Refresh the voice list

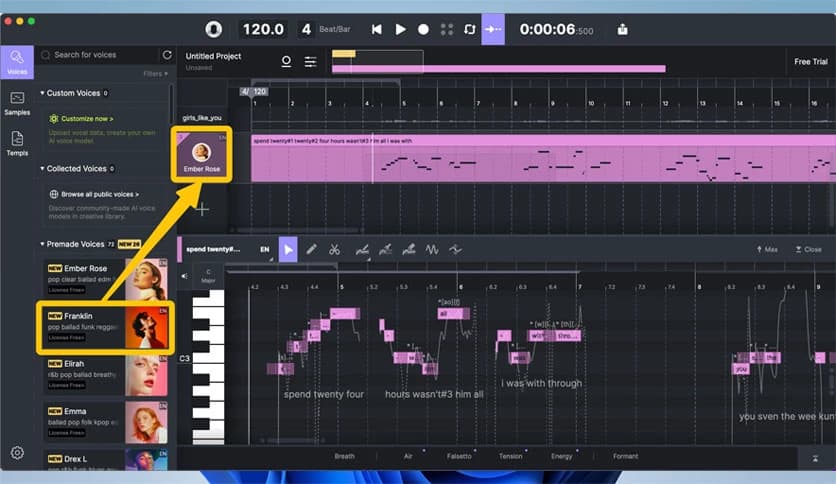[167, 55]
